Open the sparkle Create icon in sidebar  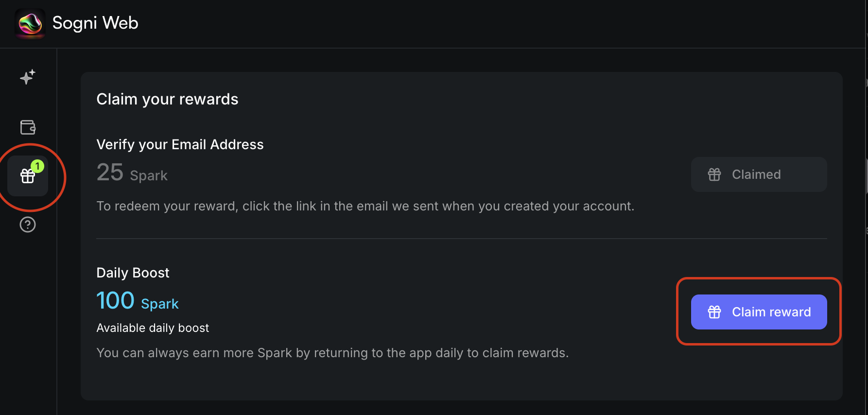28,77
